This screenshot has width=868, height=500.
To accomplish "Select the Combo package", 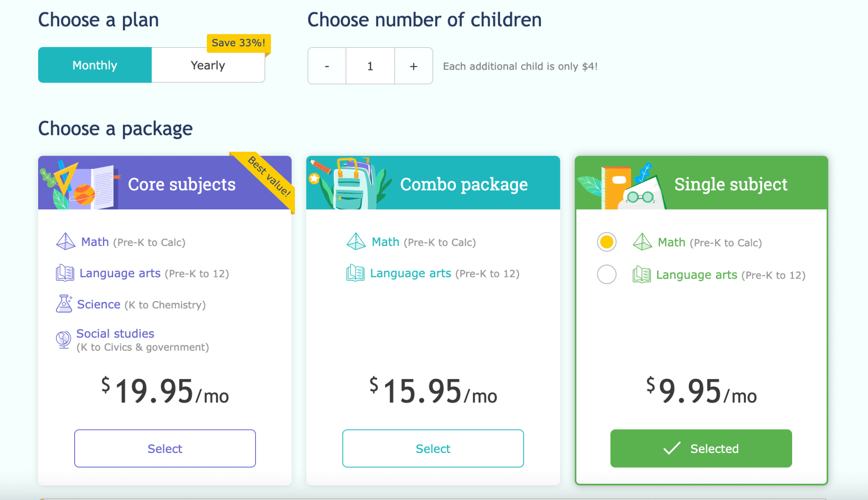I will coord(433,448).
